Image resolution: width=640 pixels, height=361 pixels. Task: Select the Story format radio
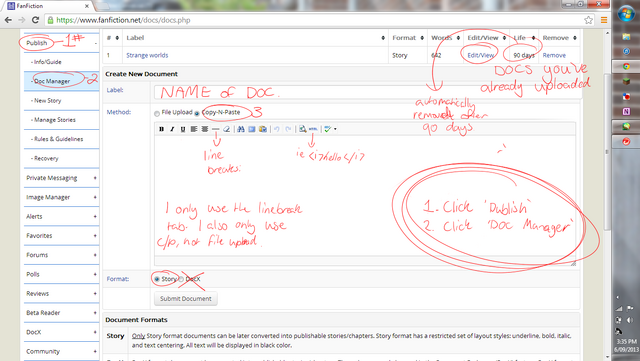coord(157,279)
